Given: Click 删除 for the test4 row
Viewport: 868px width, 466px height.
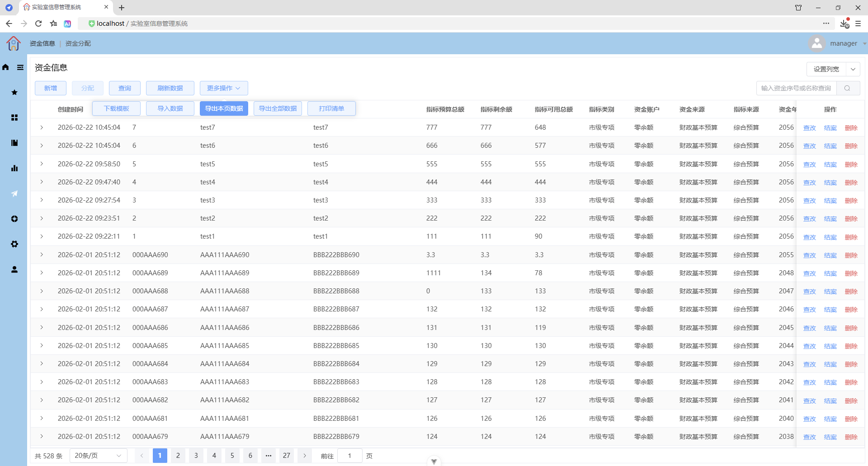Looking at the screenshot, I should click(851, 183).
